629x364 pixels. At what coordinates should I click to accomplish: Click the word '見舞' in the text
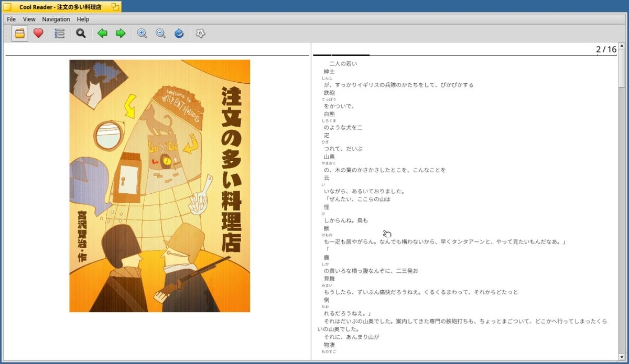(x=329, y=279)
